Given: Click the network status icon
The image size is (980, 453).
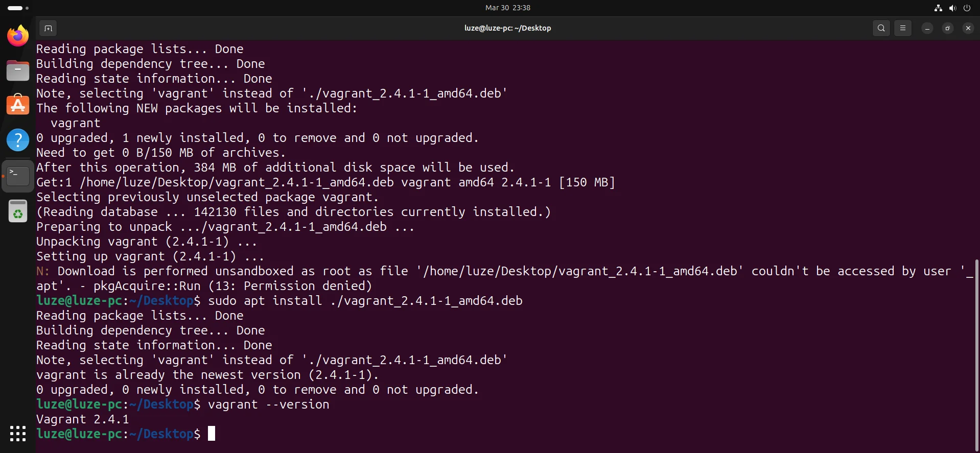Looking at the screenshot, I should tap(938, 8).
